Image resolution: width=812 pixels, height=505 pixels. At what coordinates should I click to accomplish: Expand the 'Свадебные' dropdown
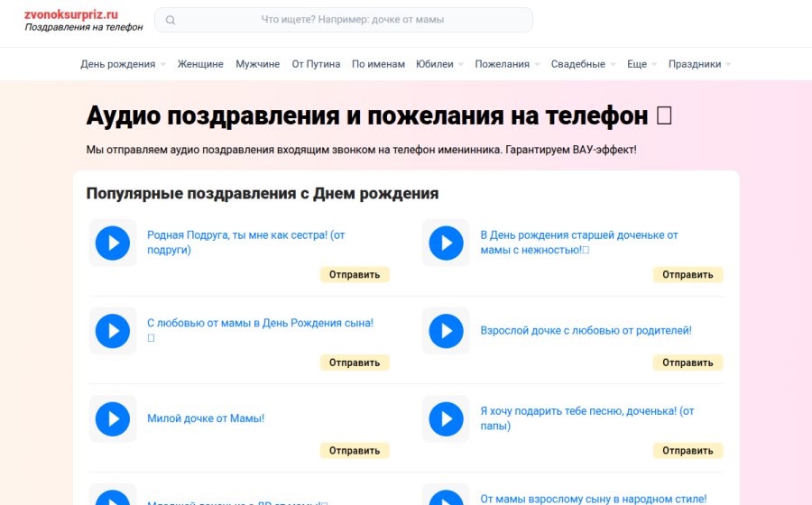pos(583,64)
